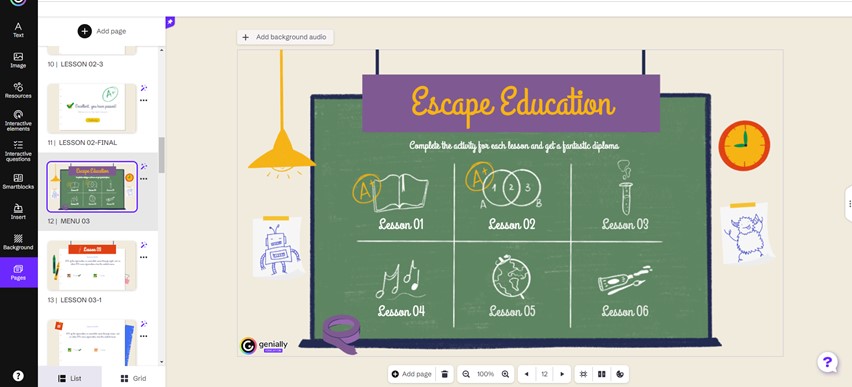
Task: Click Lesson 06 on the chalkboard
Action: click(625, 311)
